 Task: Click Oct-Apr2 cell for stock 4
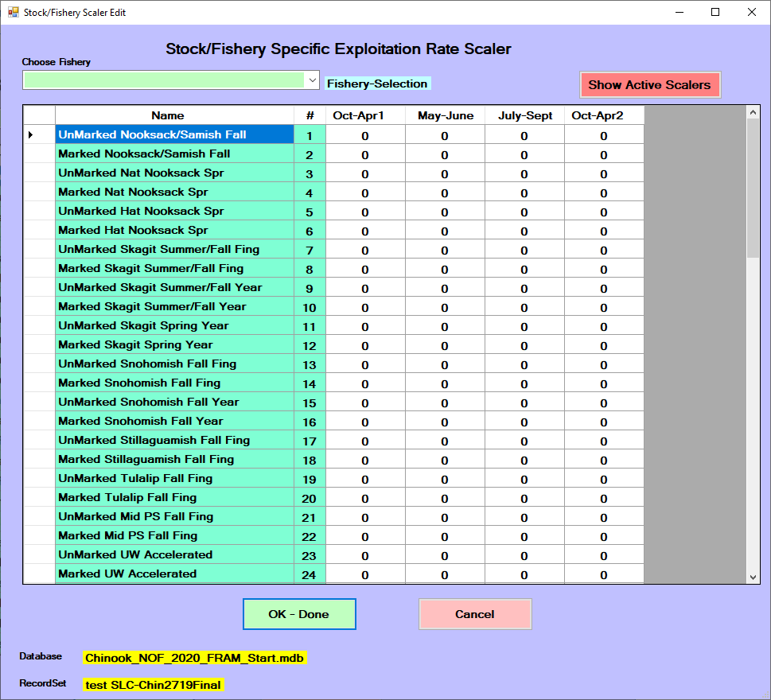[605, 192]
